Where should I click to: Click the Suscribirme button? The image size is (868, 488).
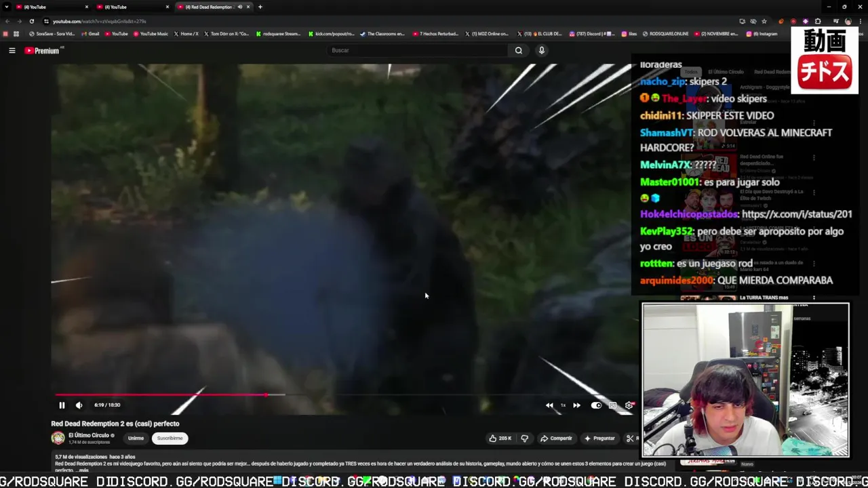click(x=170, y=439)
